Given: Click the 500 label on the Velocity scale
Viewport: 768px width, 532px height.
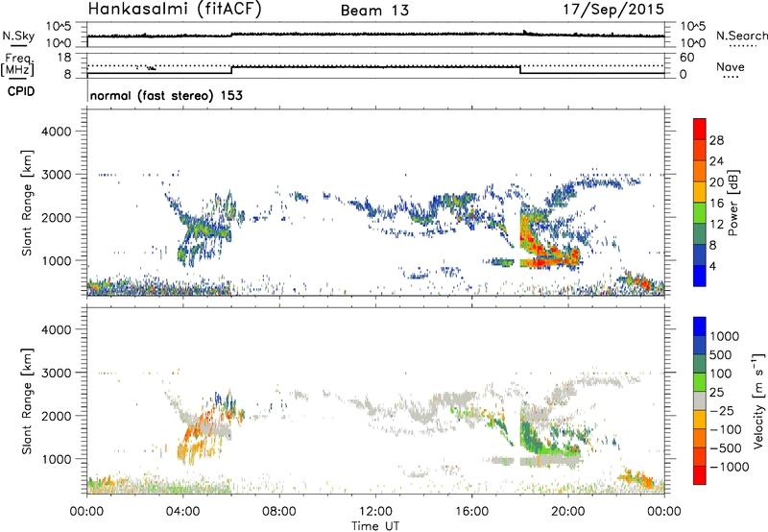Looking at the screenshot, I should click(x=721, y=355).
